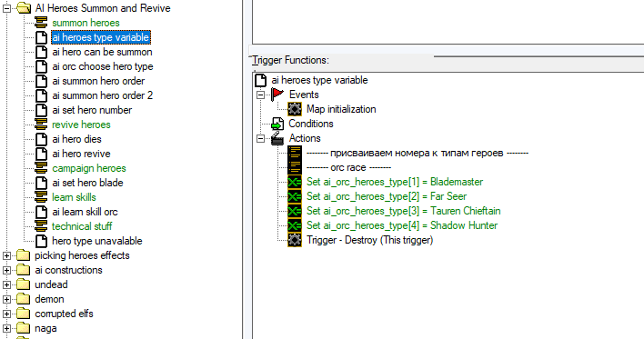Click the 'hero type unavalable' trigger icon

(x=41, y=241)
